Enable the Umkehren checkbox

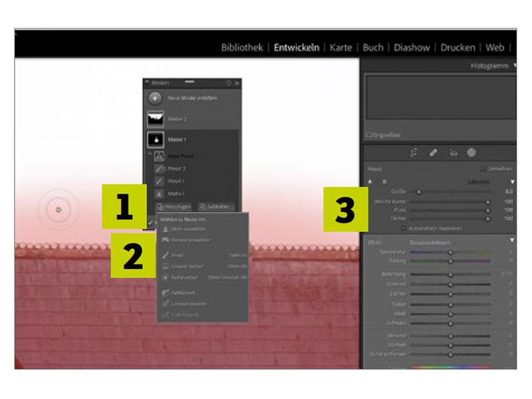(x=482, y=168)
